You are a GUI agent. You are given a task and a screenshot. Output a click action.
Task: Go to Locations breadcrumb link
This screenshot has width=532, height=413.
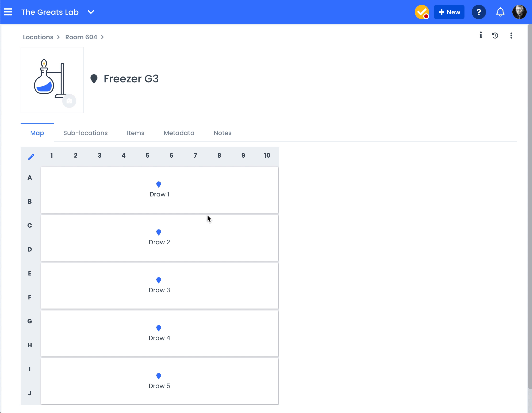38,37
